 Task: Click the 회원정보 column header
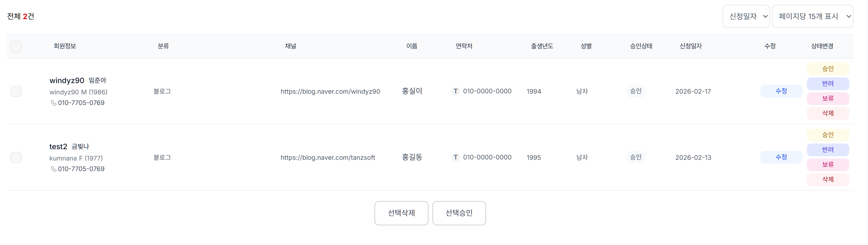65,46
